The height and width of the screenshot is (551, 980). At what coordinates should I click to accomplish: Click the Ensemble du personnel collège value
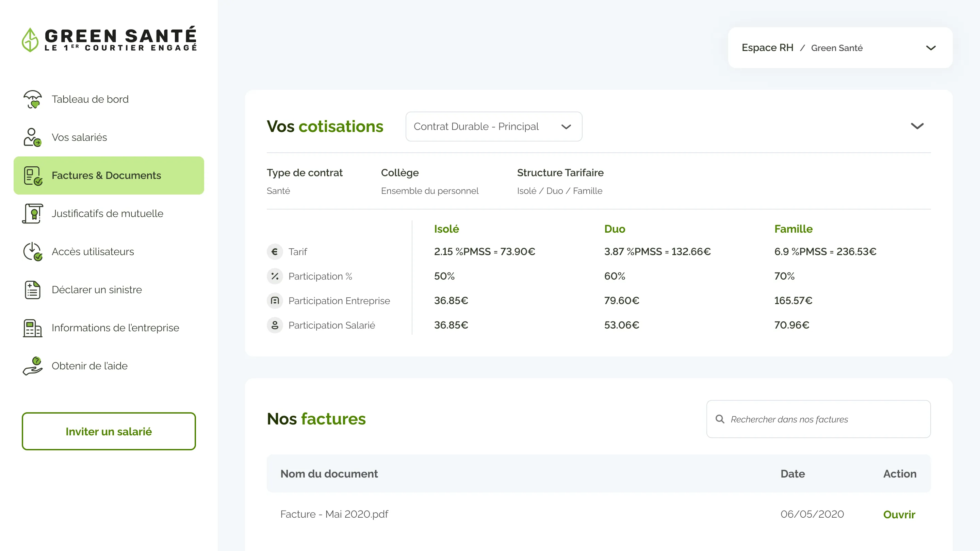point(430,191)
